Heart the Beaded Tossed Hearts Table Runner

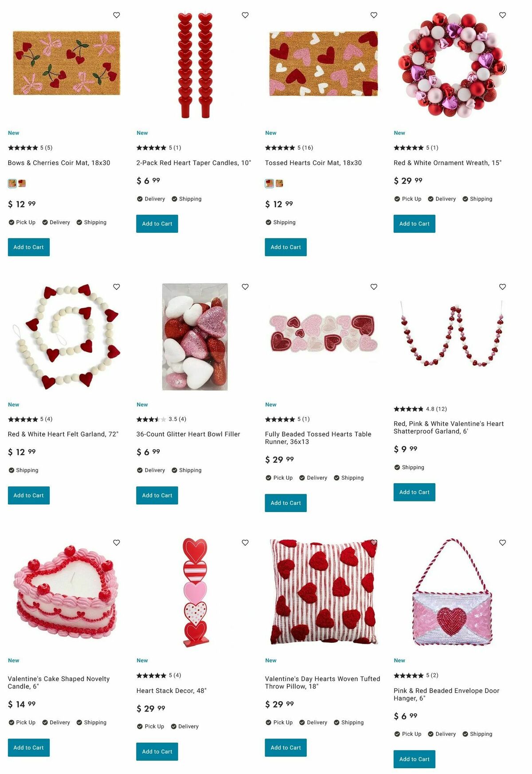tap(374, 287)
